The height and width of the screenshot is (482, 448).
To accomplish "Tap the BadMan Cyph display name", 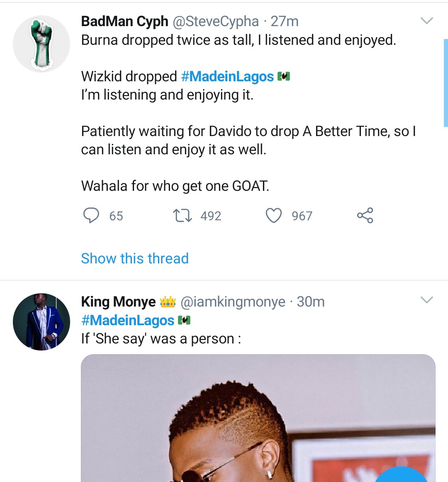I will click(x=124, y=21).
